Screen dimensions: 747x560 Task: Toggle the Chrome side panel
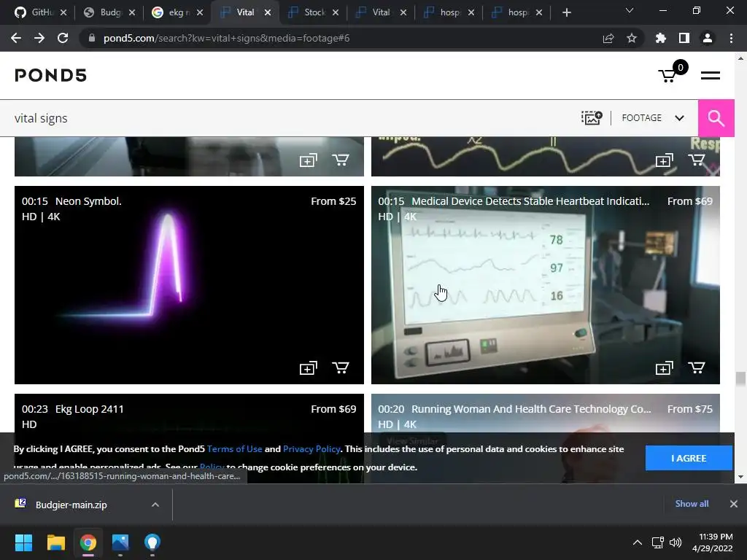point(684,38)
